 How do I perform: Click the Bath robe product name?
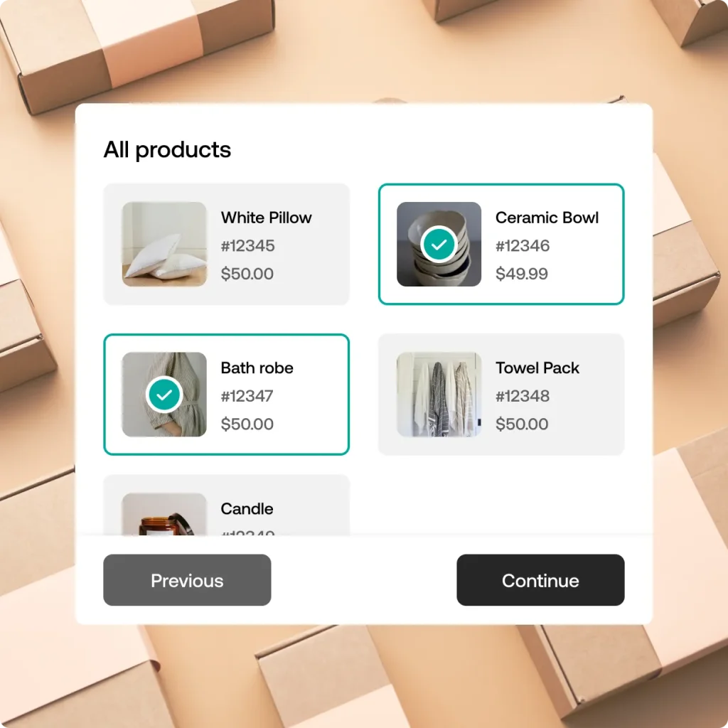[257, 368]
